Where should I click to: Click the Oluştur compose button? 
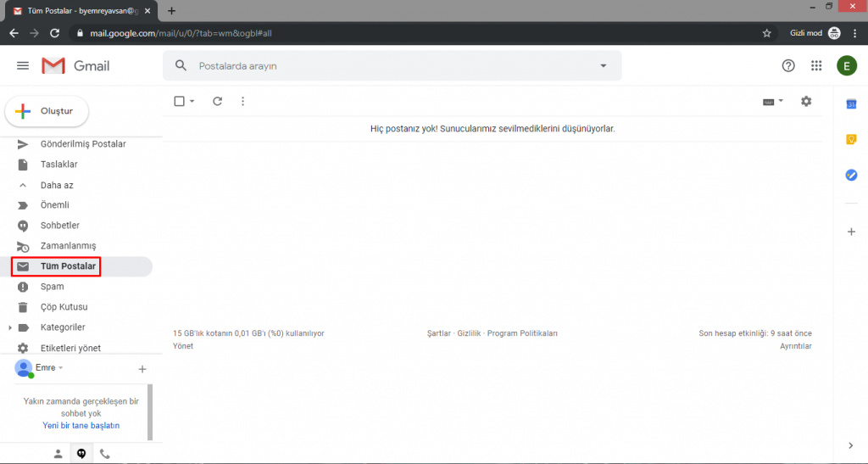tap(47, 111)
